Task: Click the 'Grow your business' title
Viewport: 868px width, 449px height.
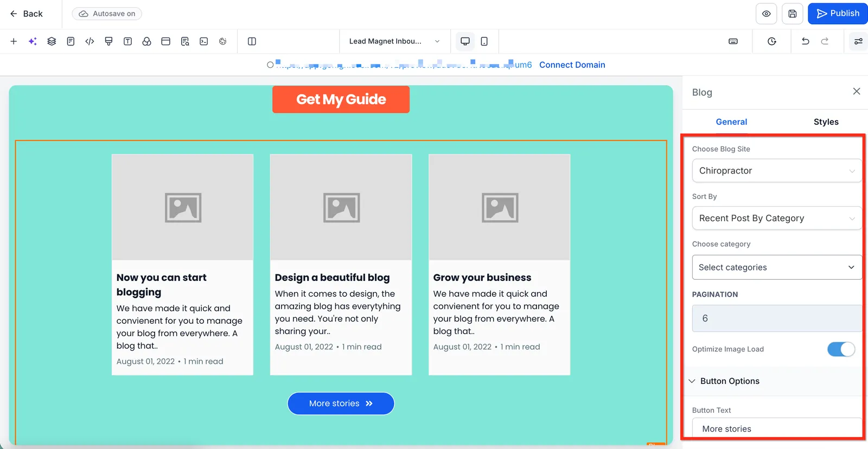Action: [x=482, y=277]
